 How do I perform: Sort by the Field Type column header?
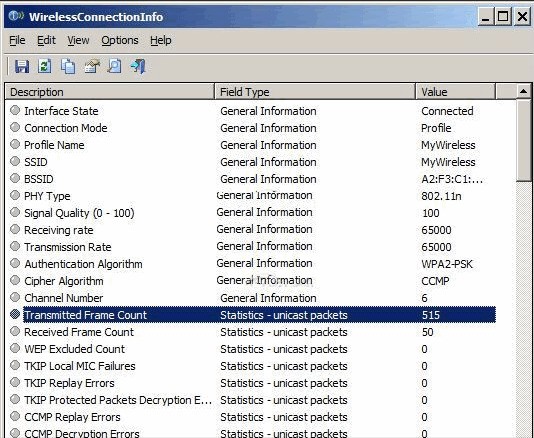(x=315, y=92)
